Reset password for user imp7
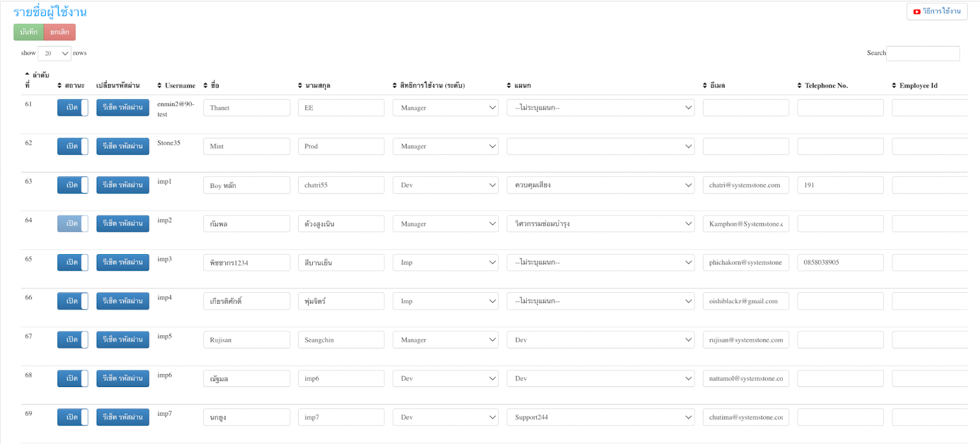 coord(123,417)
